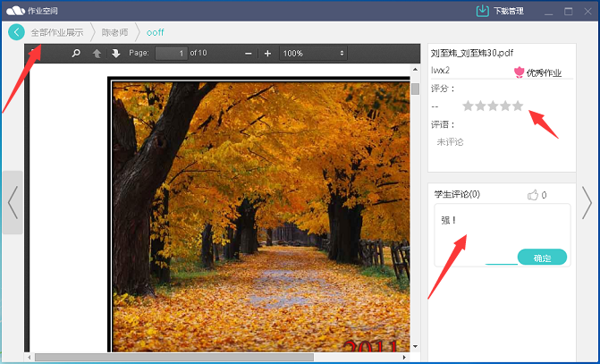
Task: Click the teal back arrow button
Action: pyautogui.click(x=17, y=32)
